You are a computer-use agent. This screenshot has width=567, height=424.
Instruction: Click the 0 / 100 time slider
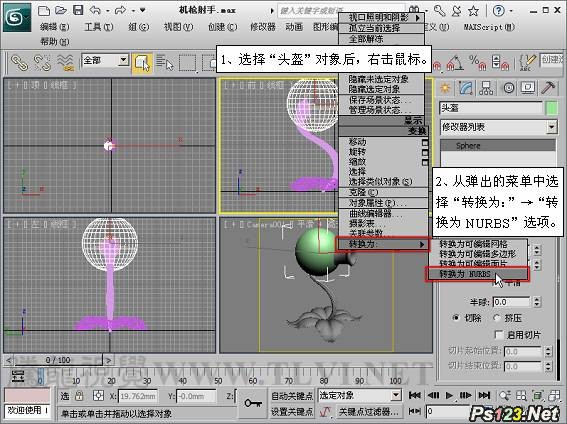point(58,360)
